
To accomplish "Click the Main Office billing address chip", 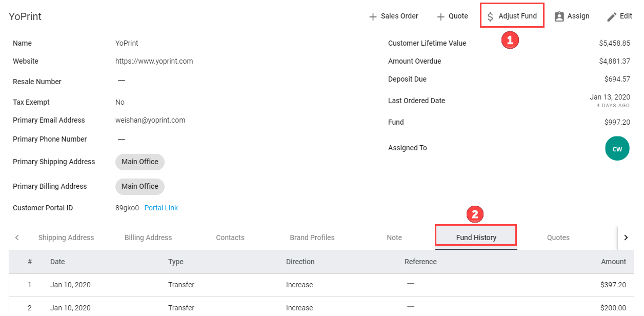I will 140,186.
